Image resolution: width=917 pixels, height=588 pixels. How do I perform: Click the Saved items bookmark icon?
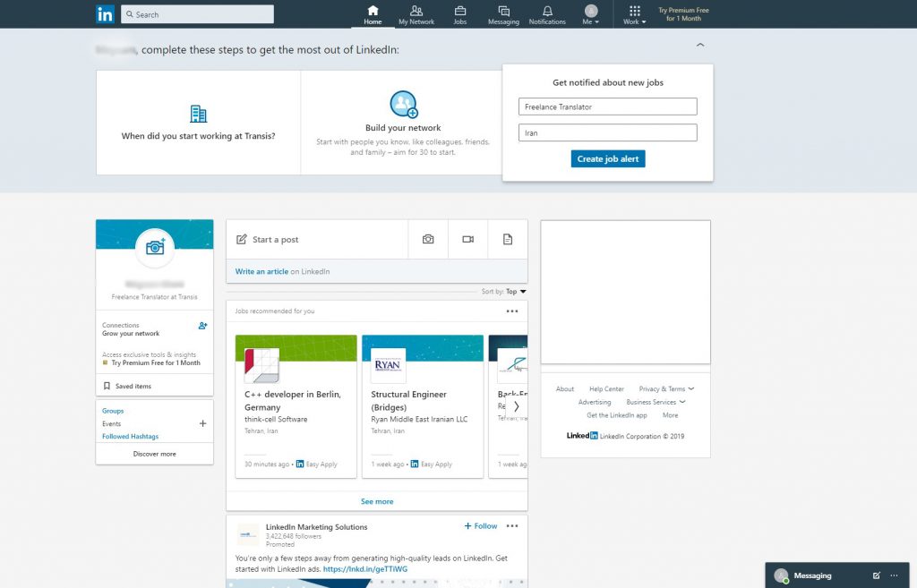107,386
